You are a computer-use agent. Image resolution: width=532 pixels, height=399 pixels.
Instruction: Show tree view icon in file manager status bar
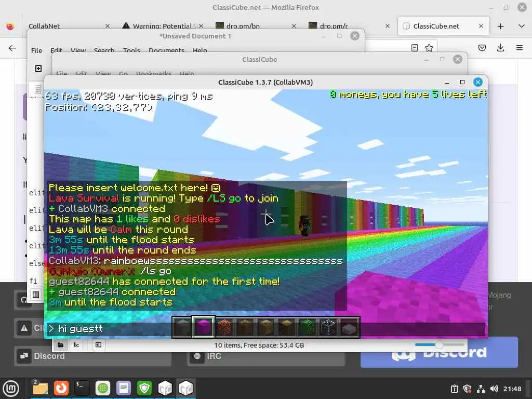point(76,345)
